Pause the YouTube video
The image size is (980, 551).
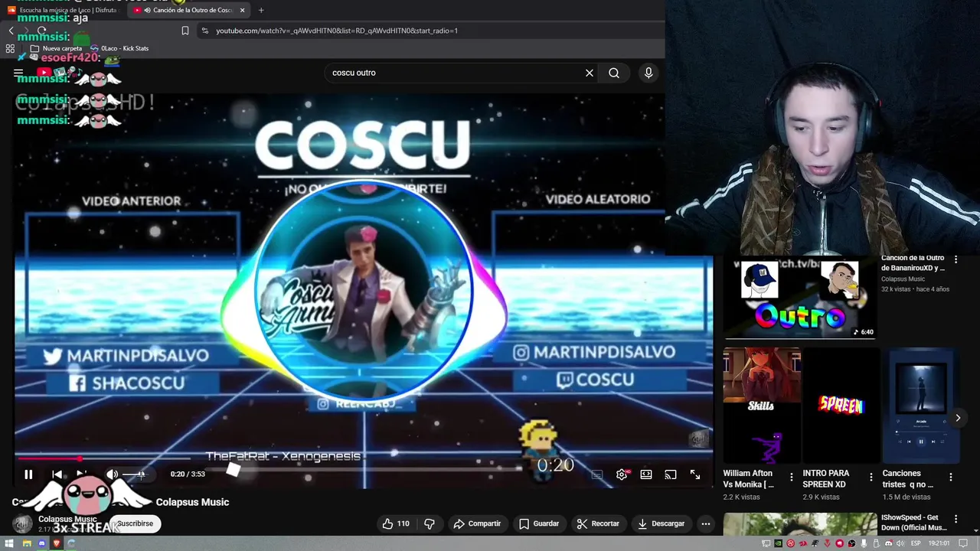pyautogui.click(x=28, y=474)
